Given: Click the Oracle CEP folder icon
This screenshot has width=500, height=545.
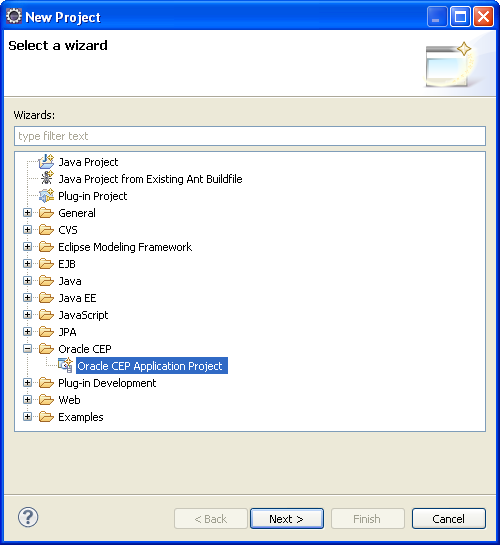Looking at the screenshot, I should (x=46, y=349).
